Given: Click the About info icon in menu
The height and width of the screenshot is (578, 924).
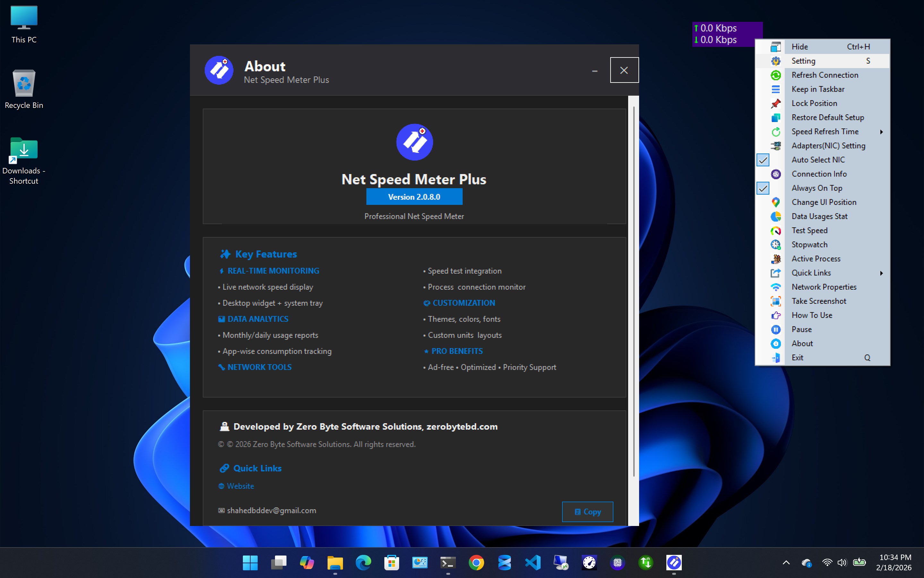Looking at the screenshot, I should pyautogui.click(x=775, y=344).
